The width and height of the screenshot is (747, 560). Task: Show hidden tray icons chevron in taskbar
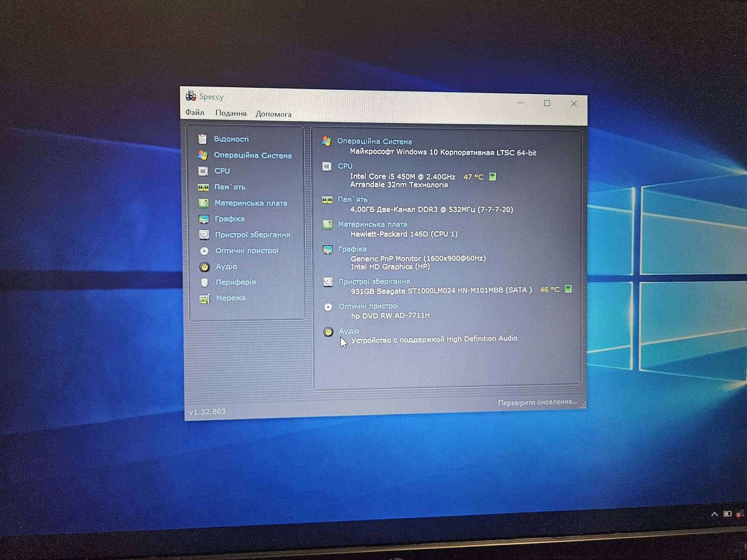pyautogui.click(x=715, y=514)
